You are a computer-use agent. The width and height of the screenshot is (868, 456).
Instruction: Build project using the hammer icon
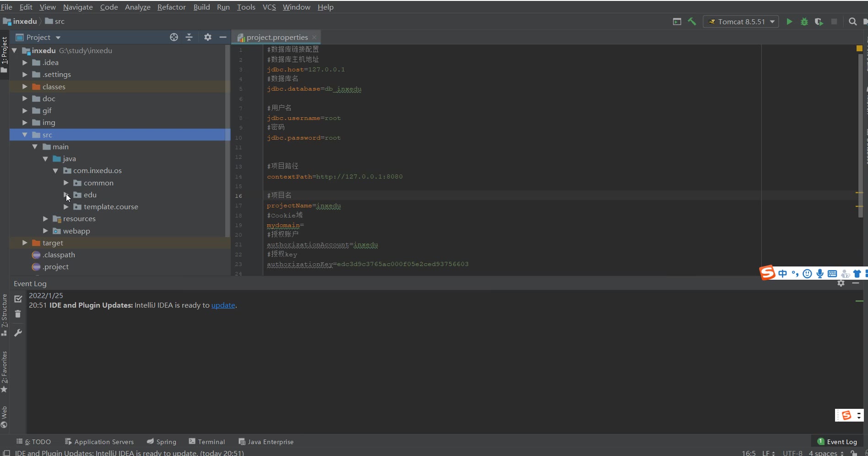[692, 22]
